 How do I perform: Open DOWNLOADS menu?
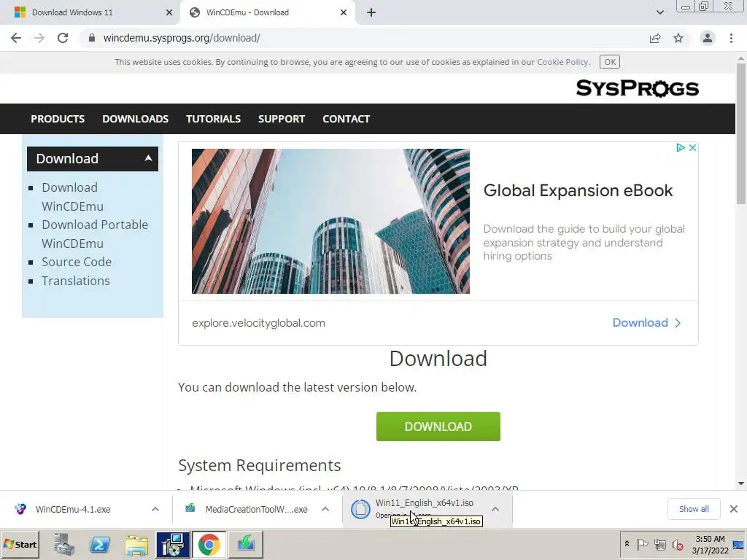coord(135,119)
